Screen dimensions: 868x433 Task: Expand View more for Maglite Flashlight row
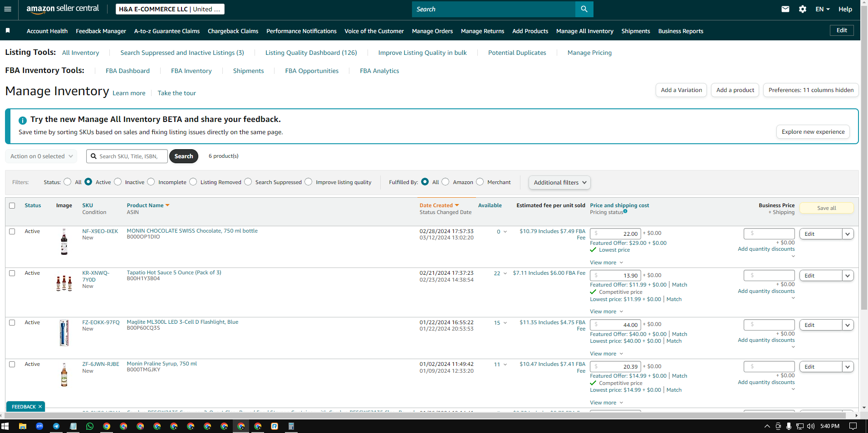[x=607, y=354]
